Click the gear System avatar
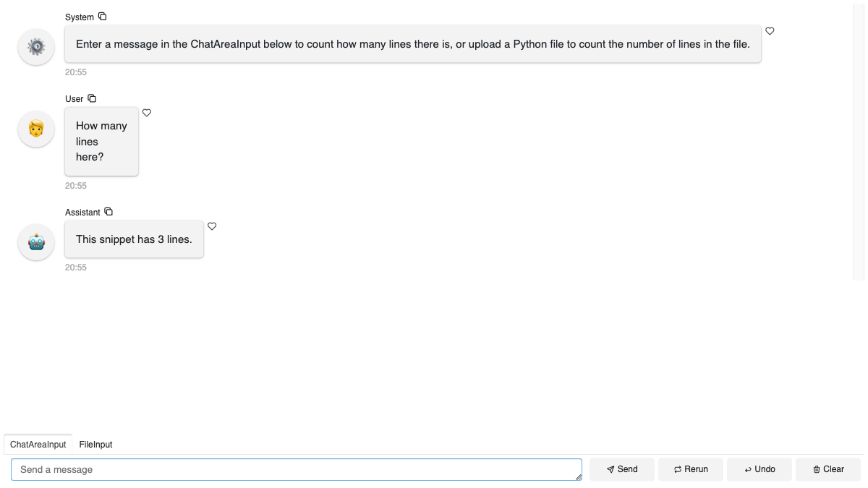This screenshot has width=868, height=488. click(35, 46)
